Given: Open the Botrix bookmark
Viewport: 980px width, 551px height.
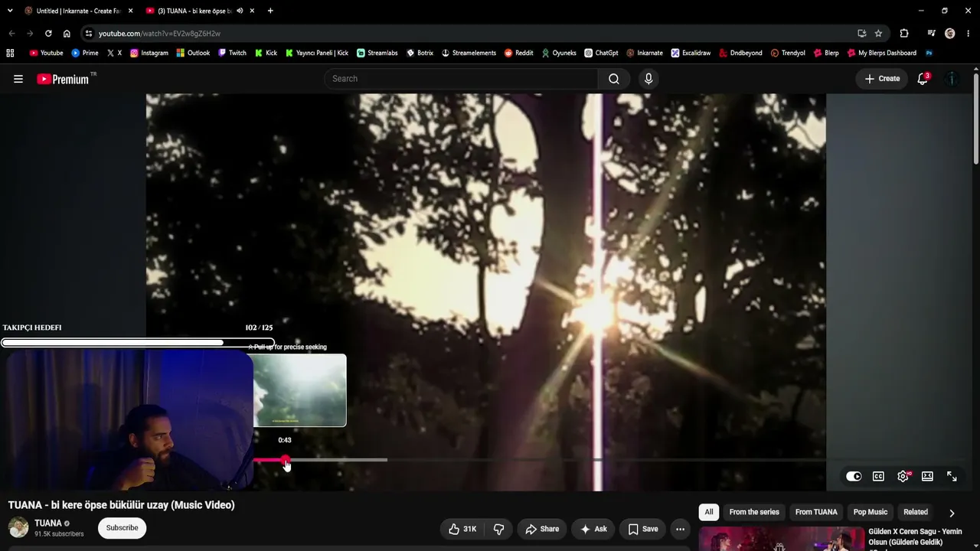Looking at the screenshot, I should (420, 53).
